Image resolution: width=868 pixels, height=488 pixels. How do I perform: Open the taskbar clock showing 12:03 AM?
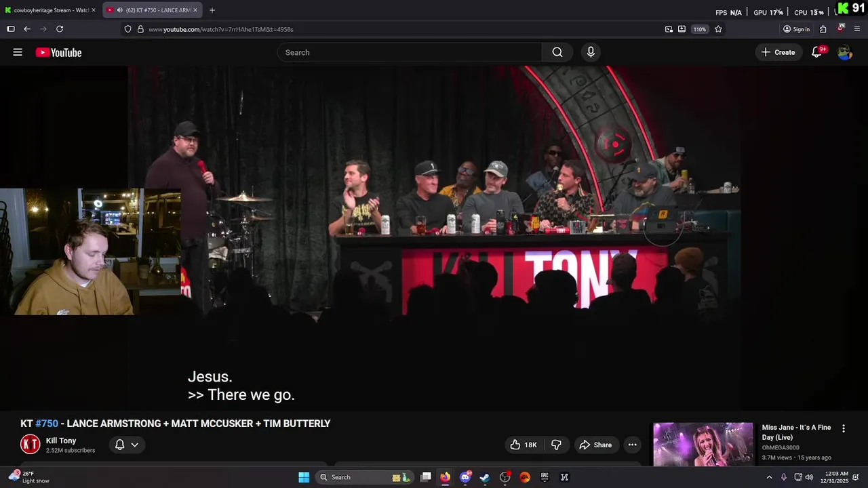(x=834, y=477)
